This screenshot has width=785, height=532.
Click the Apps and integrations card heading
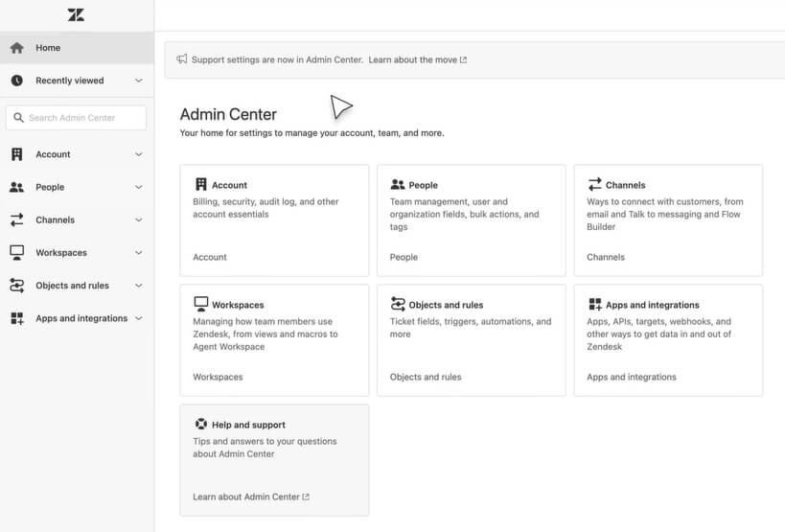point(653,305)
